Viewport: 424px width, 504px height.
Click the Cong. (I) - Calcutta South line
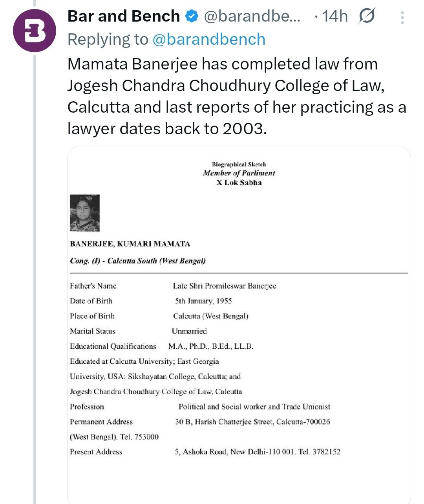pos(137,261)
